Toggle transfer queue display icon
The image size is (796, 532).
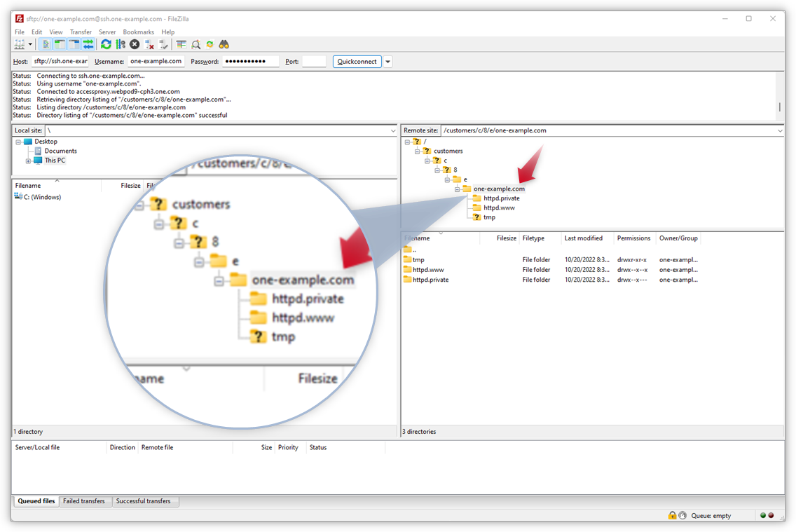point(88,44)
